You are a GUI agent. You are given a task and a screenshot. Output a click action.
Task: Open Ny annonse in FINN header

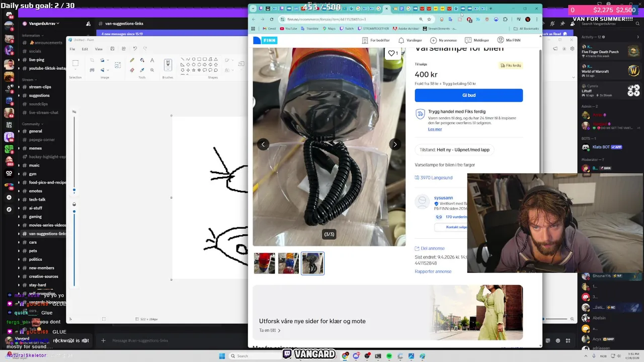click(x=443, y=40)
